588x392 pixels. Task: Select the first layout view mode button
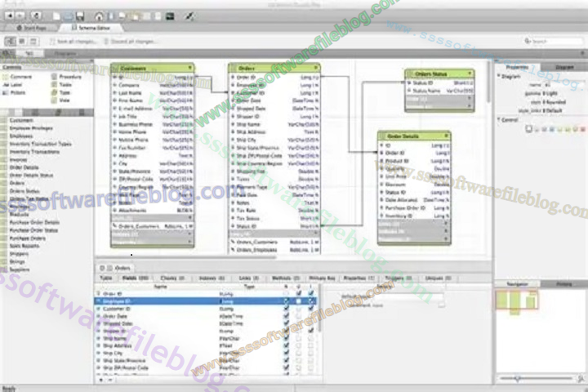pyautogui.click(x=10, y=41)
